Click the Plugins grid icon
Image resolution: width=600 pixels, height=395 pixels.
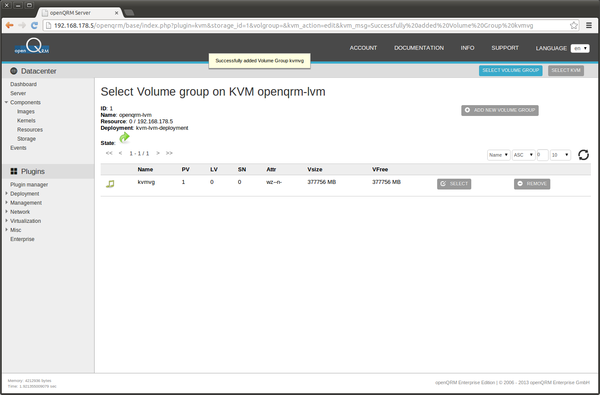tap(14, 171)
